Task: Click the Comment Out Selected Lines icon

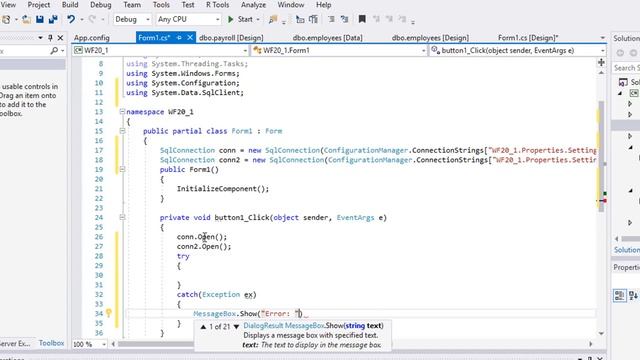Action: click(331, 19)
